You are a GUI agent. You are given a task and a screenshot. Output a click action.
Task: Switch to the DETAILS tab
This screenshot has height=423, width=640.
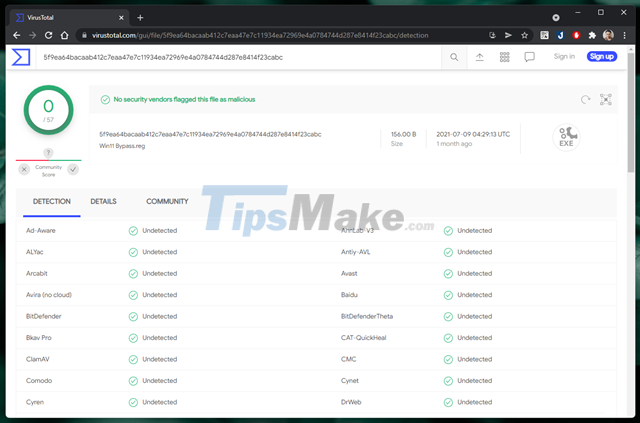point(103,201)
